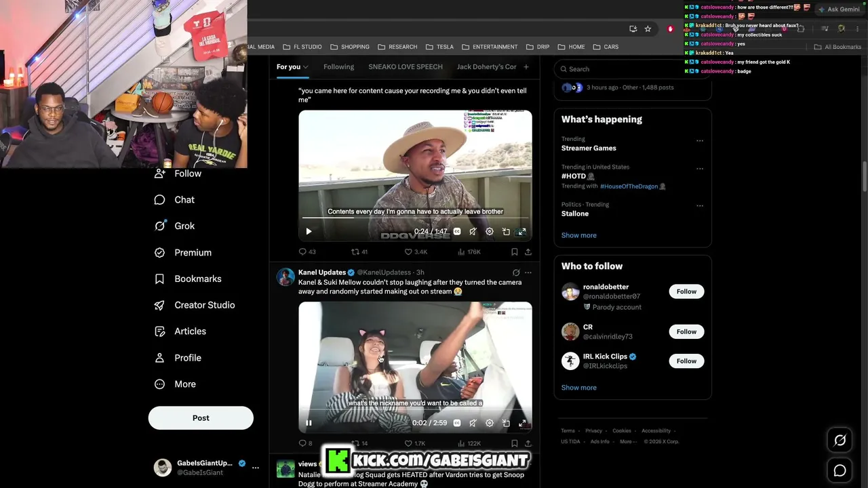
Task: Click the Kanel Updates profile avatar
Action: [285, 277]
